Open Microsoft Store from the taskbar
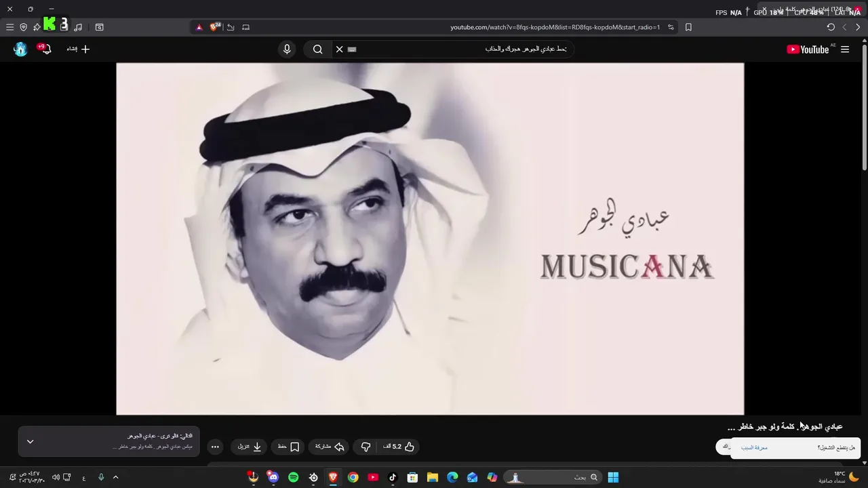Viewport: 868px width, 488px height. point(412,477)
